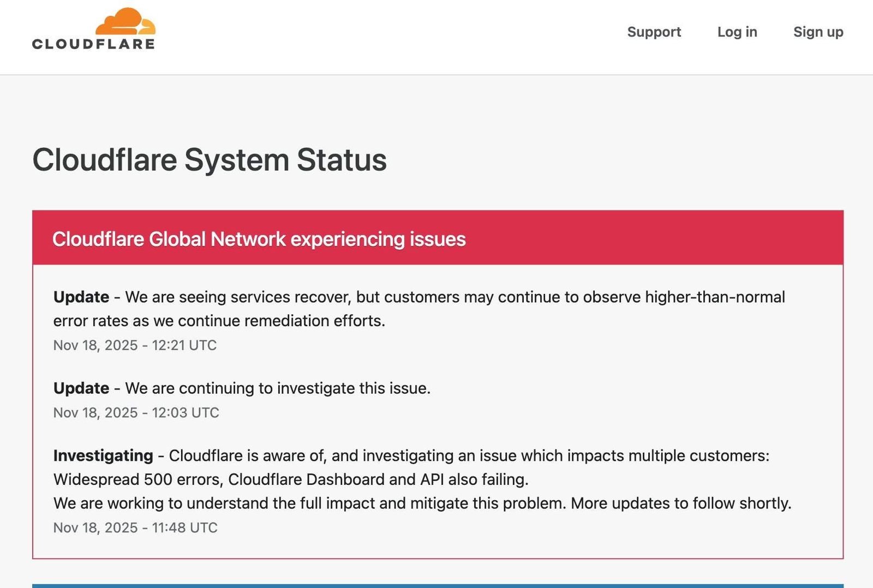Open the Support page
Viewport: 873px width, 588px height.
654,32
